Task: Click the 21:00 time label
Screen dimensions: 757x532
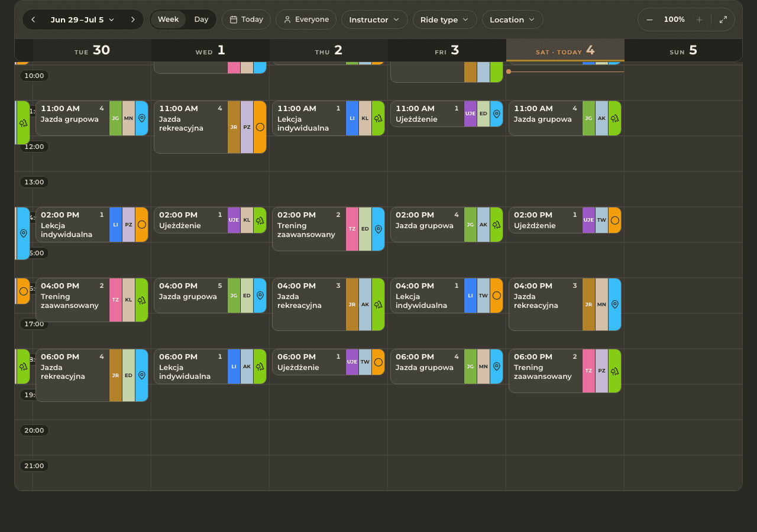Action: click(34, 466)
